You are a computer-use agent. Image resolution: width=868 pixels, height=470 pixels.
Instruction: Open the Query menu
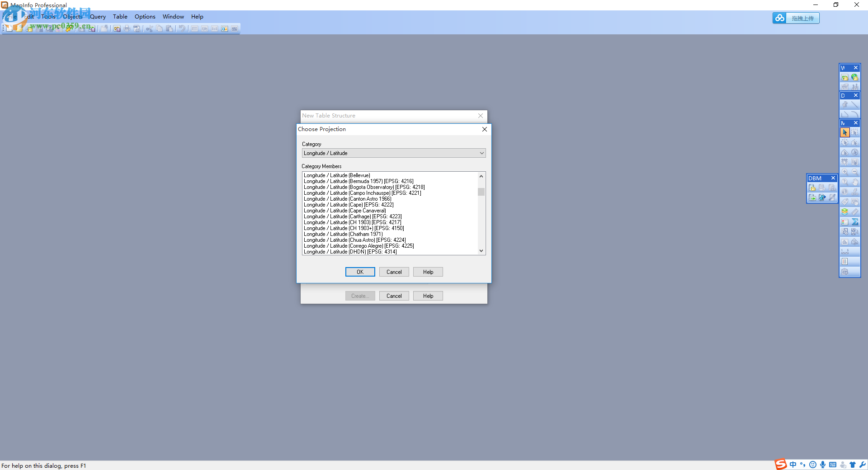click(x=98, y=17)
